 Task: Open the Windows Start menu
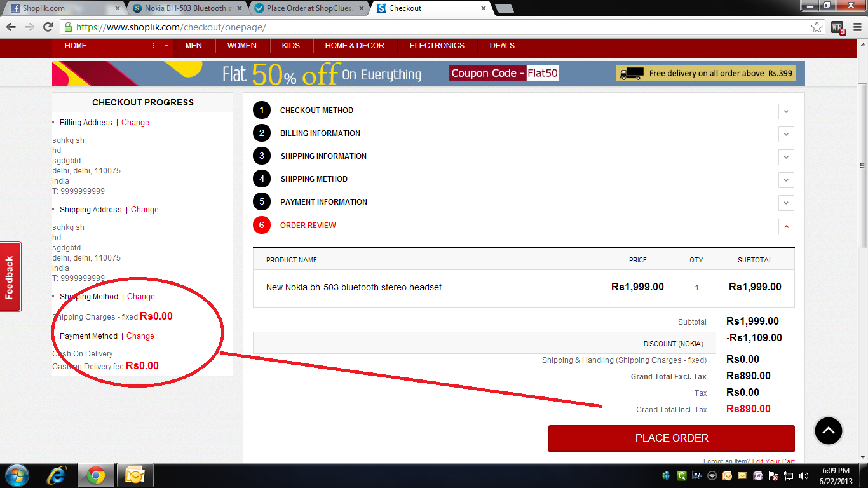17,475
